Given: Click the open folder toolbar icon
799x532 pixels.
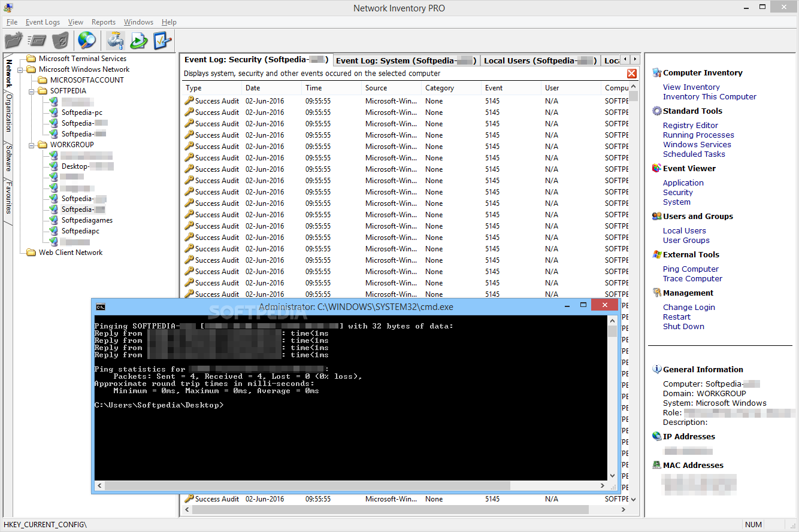Looking at the screenshot, I should [13, 41].
